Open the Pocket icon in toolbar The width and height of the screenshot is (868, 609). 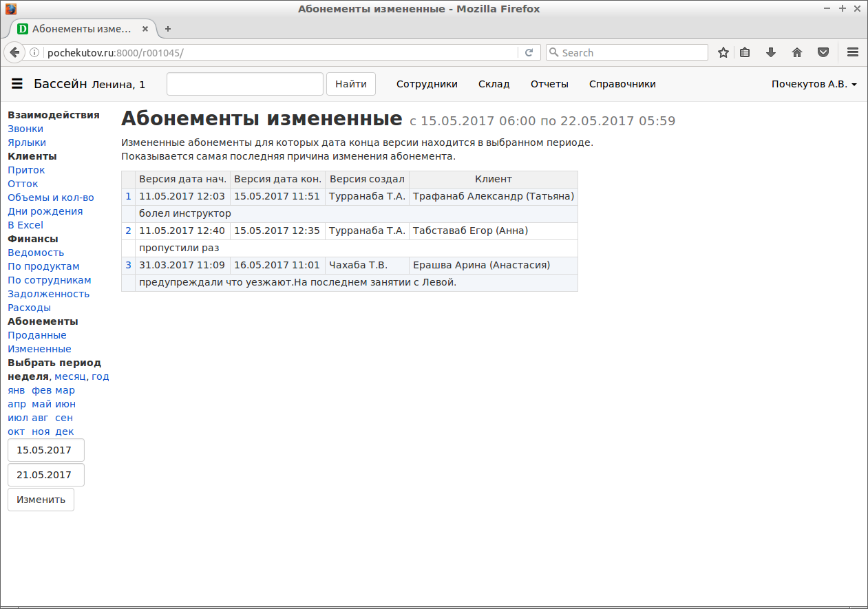coord(823,52)
